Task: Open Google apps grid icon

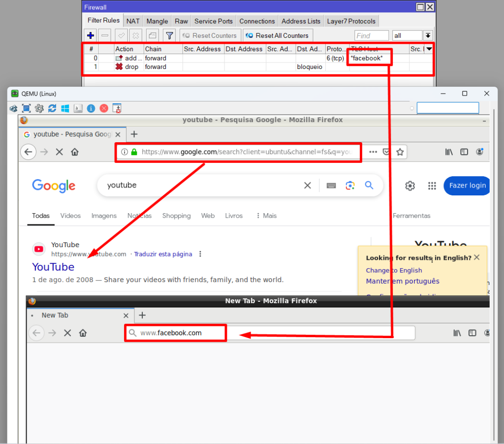Action: pos(432,186)
